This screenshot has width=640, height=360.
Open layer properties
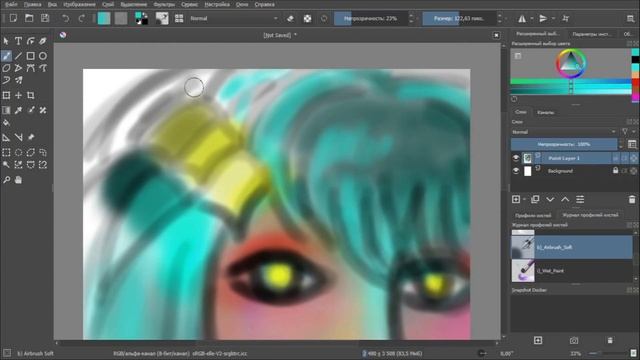[580, 199]
